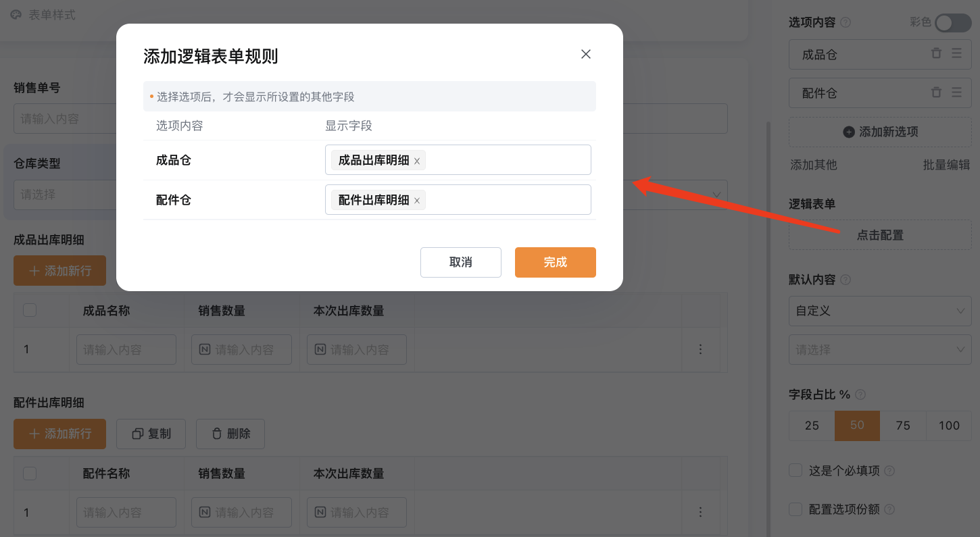Click 配件名称 input in row 1
The image size is (980, 537).
[126, 513]
